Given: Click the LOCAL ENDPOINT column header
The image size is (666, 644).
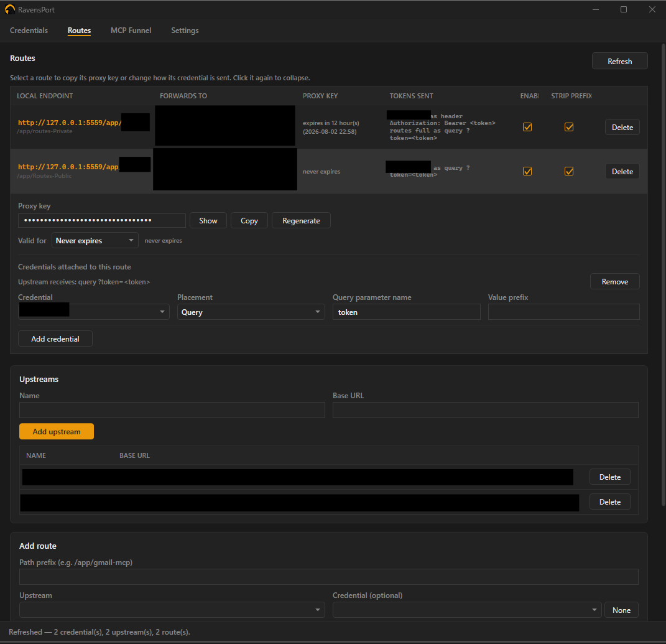Looking at the screenshot, I should (45, 96).
